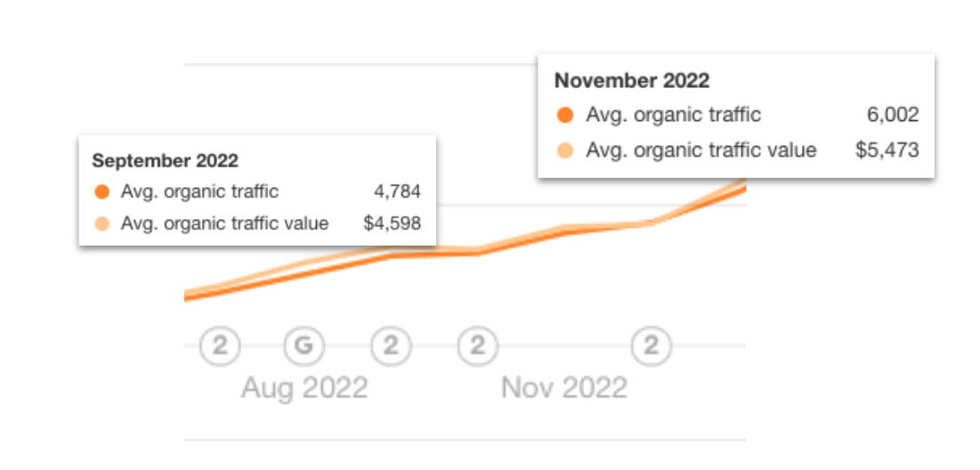Click the 6,002 traffic figure
The image size is (980, 470).
tap(894, 115)
